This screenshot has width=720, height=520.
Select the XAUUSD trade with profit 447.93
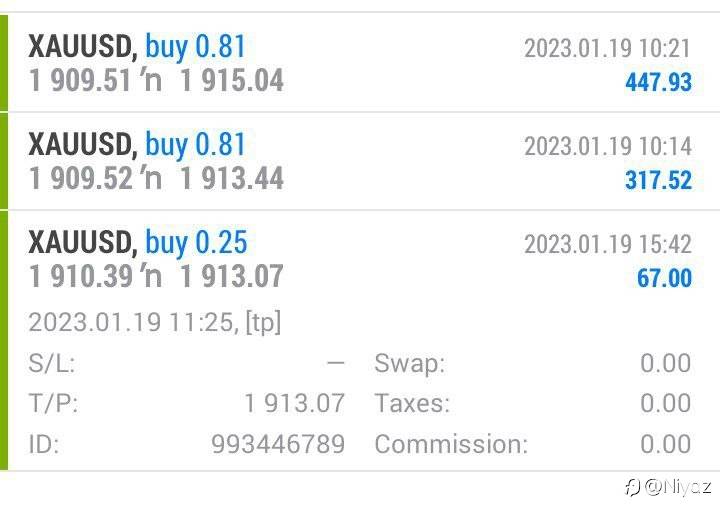[x=360, y=63]
